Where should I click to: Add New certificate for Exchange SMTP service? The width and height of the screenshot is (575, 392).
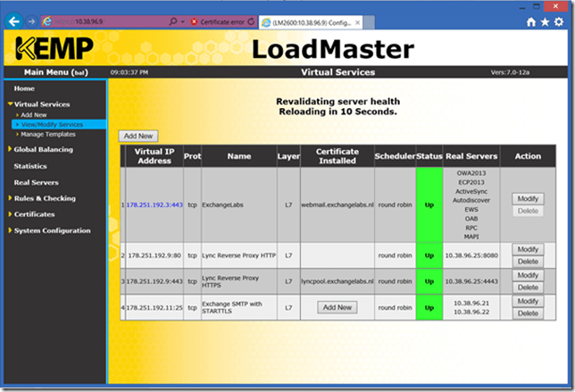337,307
